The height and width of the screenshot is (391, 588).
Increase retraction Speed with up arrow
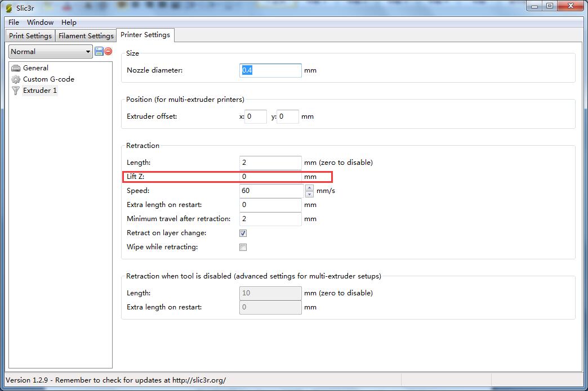point(309,188)
